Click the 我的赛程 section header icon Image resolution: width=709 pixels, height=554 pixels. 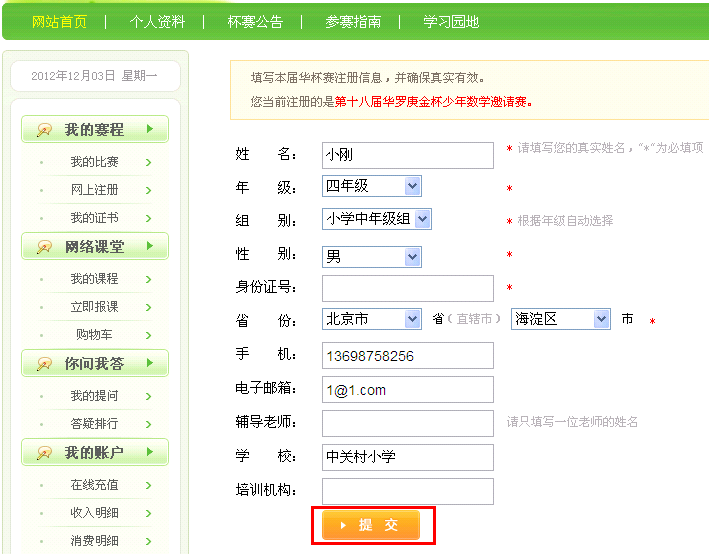click(x=44, y=130)
